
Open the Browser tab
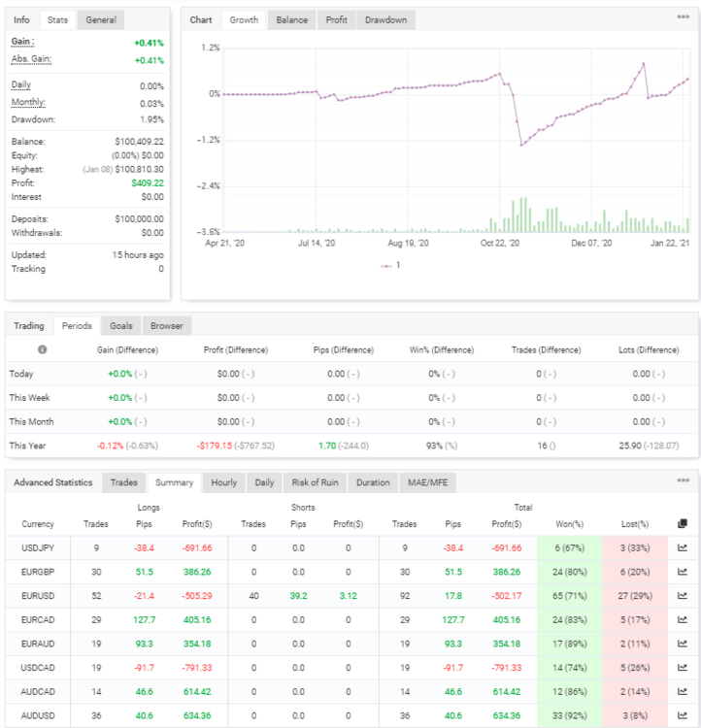(166, 326)
